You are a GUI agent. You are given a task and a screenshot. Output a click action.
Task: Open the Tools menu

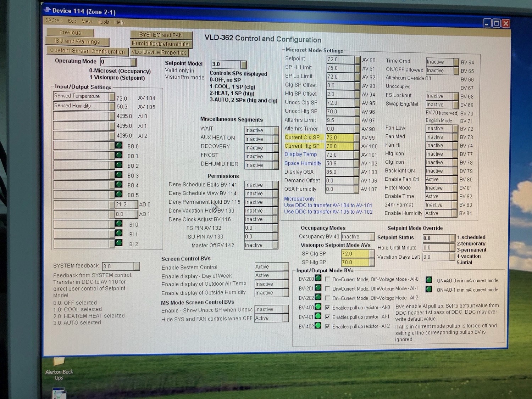pyautogui.click(x=103, y=22)
